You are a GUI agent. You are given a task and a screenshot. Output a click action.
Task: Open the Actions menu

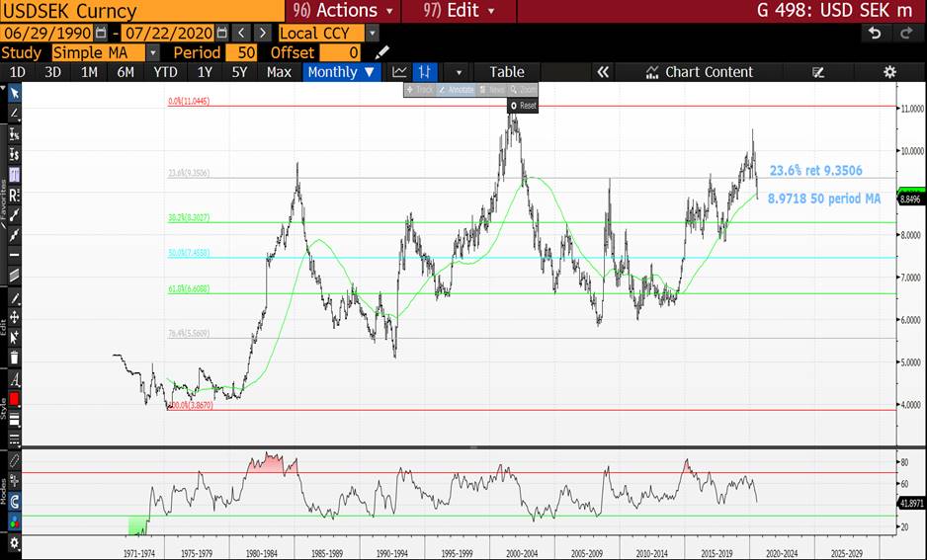point(342,11)
